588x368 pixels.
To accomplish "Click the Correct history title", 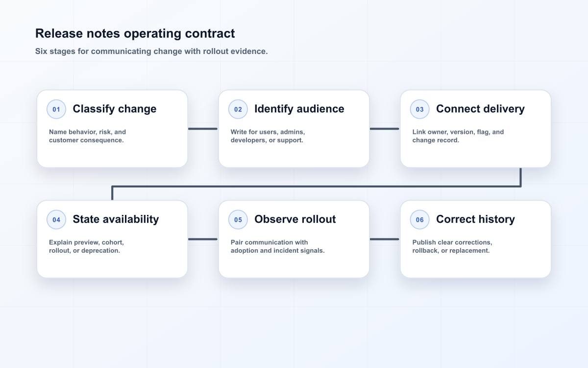I will [475, 219].
